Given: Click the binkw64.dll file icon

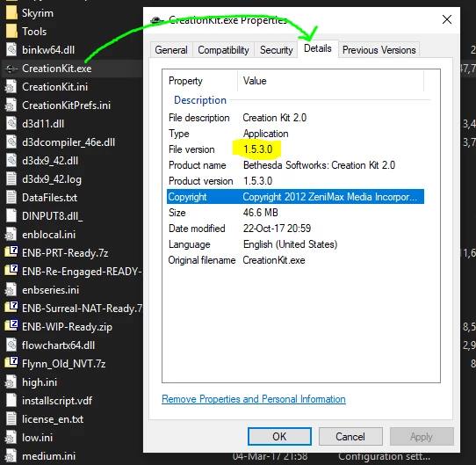Looking at the screenshot, I should pyautogui.click(x=11, y=50).
